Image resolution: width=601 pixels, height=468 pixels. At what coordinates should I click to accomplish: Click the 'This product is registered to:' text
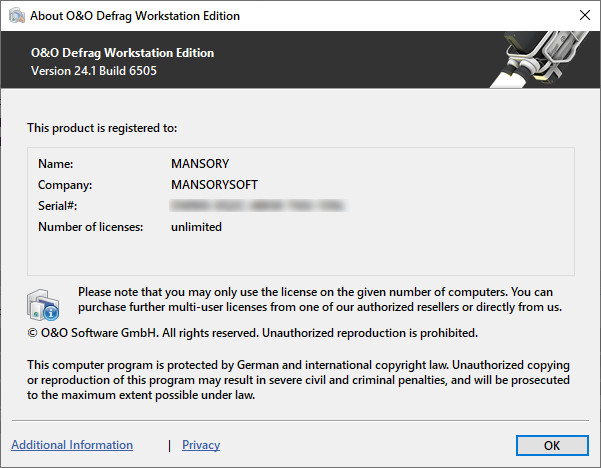coord(101,128)
